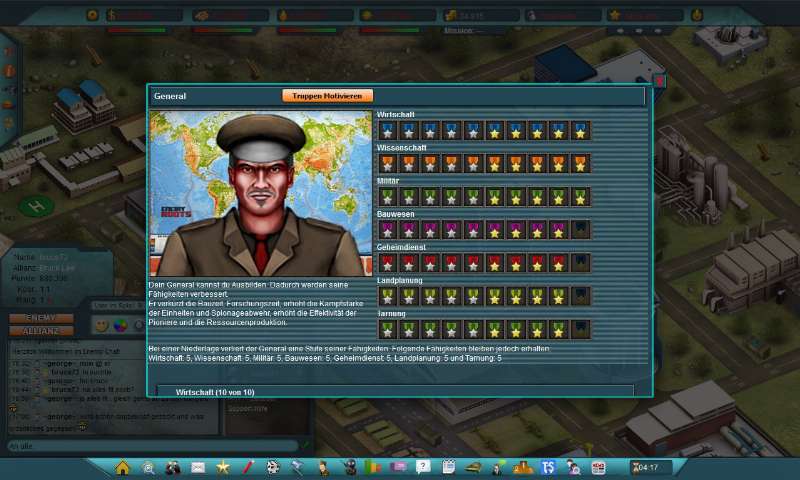Click the 'Tarnung' skill label

point(391,314)
